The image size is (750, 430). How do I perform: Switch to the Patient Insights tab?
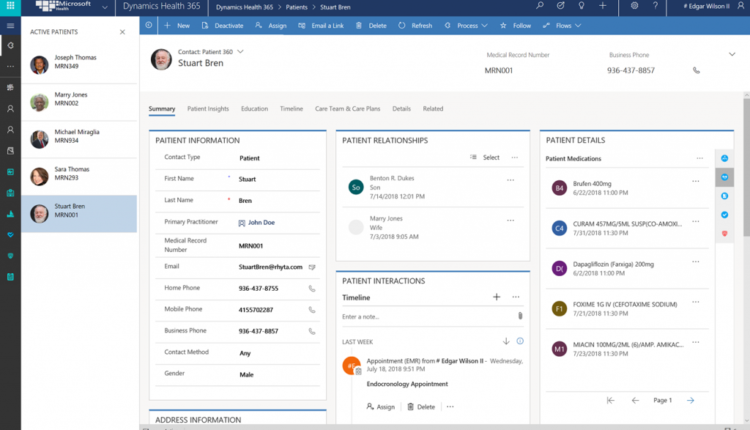pyautogui.click(x=208, y=108)
